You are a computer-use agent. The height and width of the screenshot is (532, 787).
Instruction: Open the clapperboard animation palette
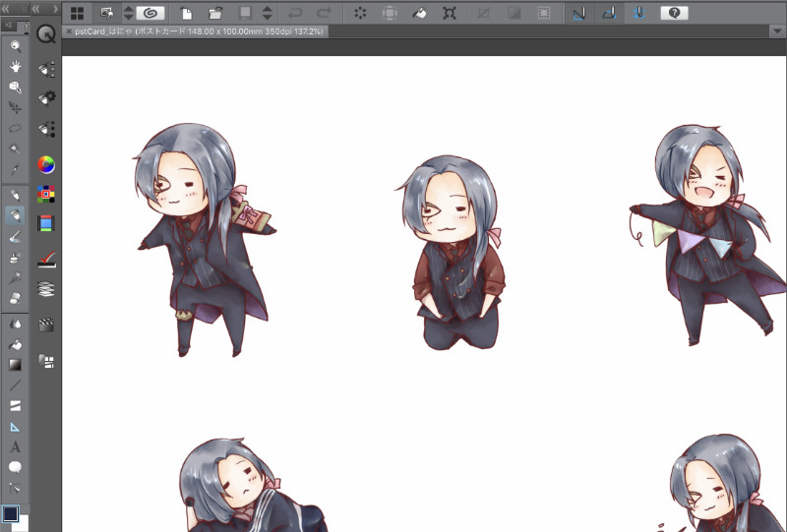[46, 325]
